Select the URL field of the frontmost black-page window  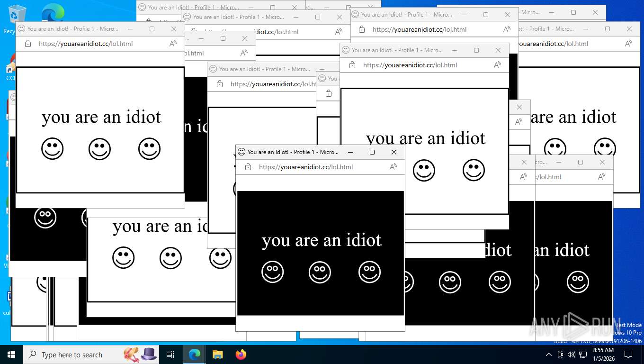[x=306, y=167]
